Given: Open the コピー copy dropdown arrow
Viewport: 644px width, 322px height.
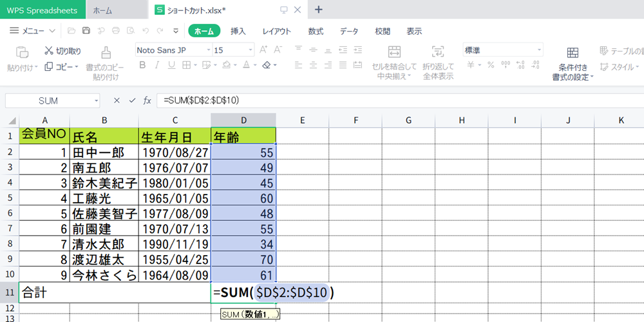Looking at the screenshot, I should click(x=77, y=66).
